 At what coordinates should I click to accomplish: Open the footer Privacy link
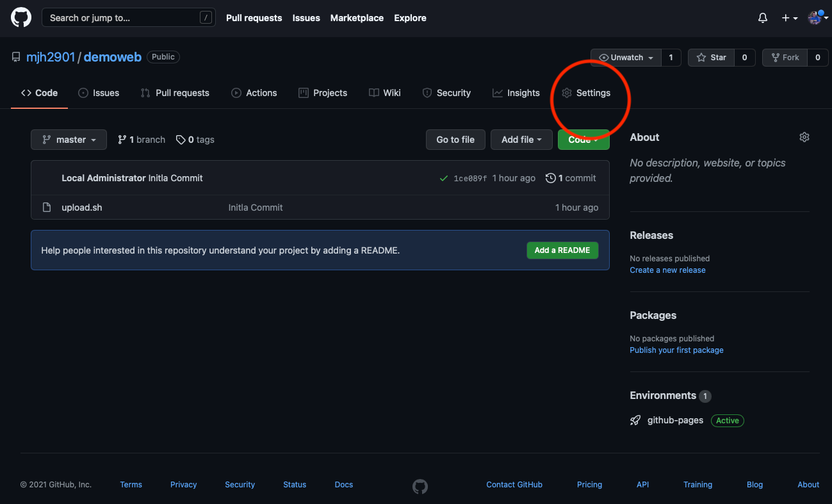[183, 485]
